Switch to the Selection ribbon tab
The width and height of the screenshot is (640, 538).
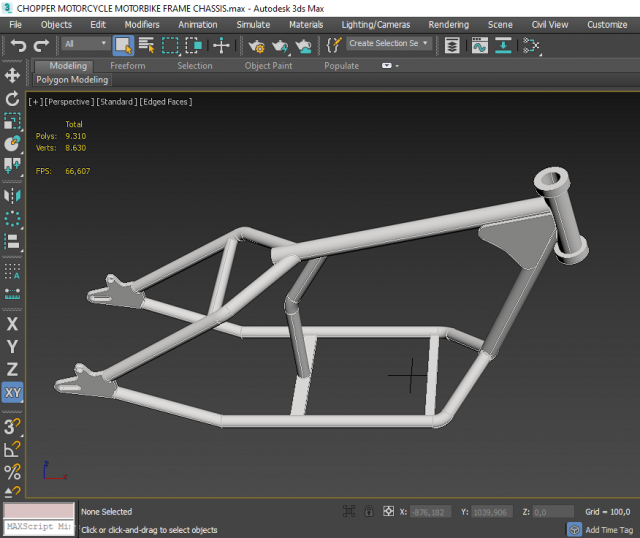[195, 66]
